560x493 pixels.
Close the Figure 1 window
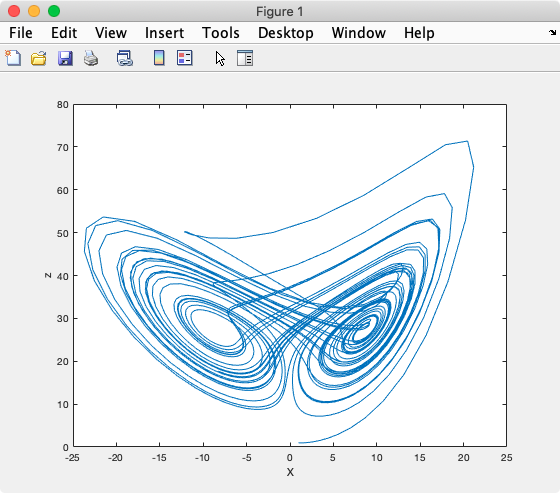click(x=14, y=11)
